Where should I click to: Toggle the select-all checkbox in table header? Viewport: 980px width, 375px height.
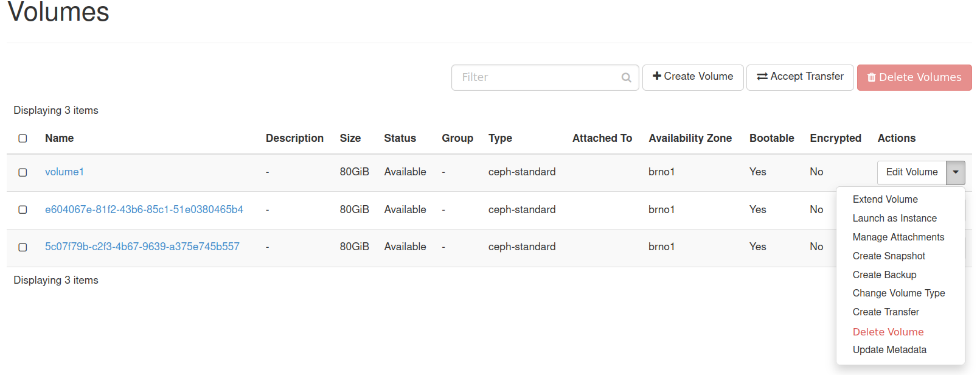23,138
